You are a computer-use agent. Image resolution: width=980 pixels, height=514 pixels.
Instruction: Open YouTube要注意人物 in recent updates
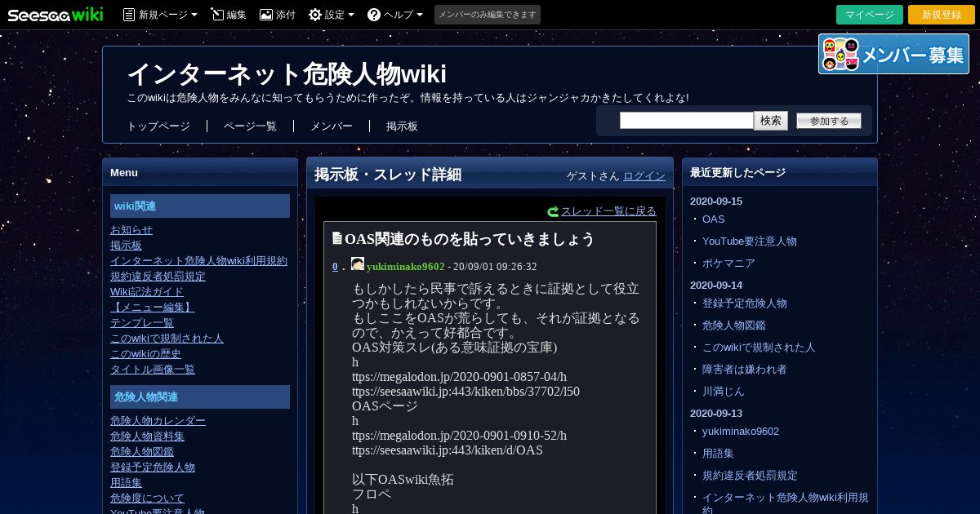point(749,241)
